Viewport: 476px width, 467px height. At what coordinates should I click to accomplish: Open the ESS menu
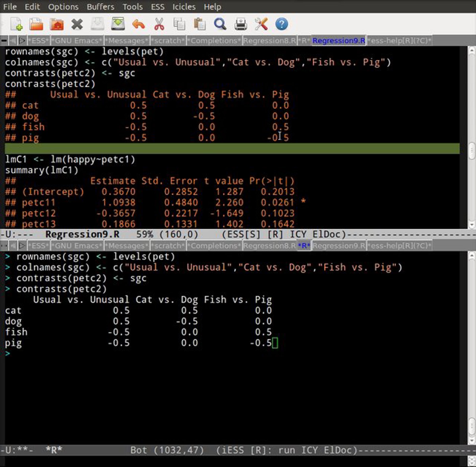pos(157,7)
